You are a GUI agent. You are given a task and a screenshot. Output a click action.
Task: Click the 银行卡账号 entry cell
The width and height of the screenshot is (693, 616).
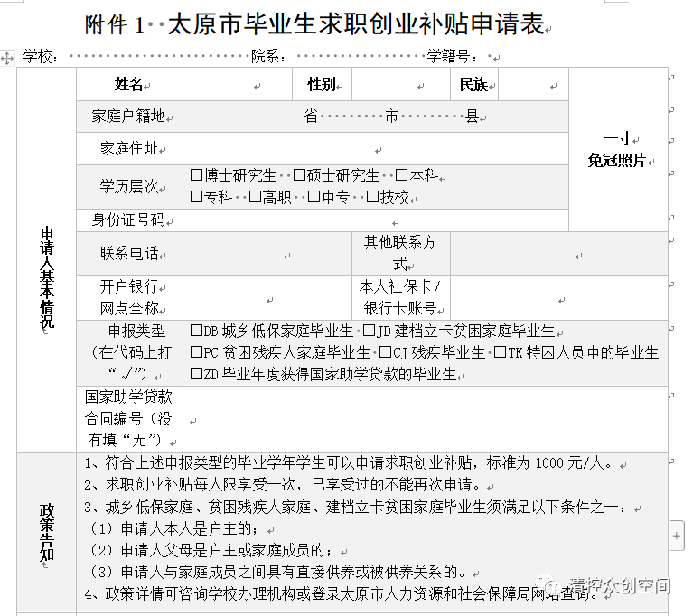tap(559, 298)
